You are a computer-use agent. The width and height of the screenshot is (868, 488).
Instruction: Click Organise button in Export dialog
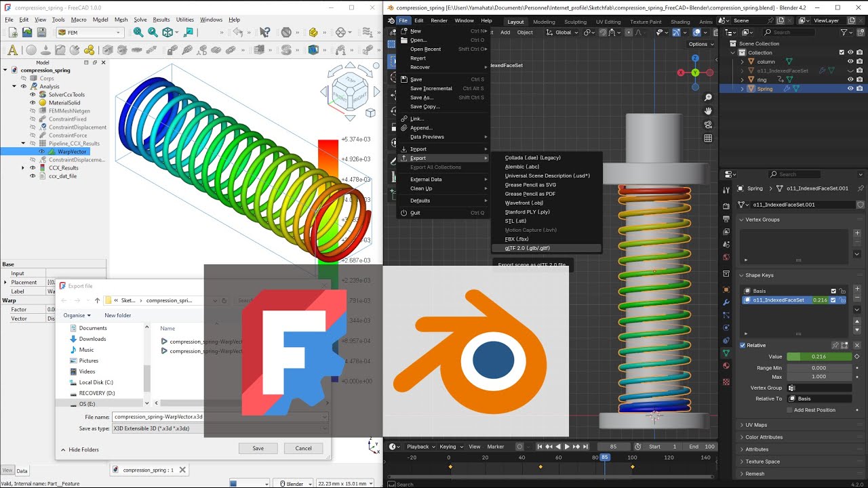pyautogui.click(x=77, y=315)
